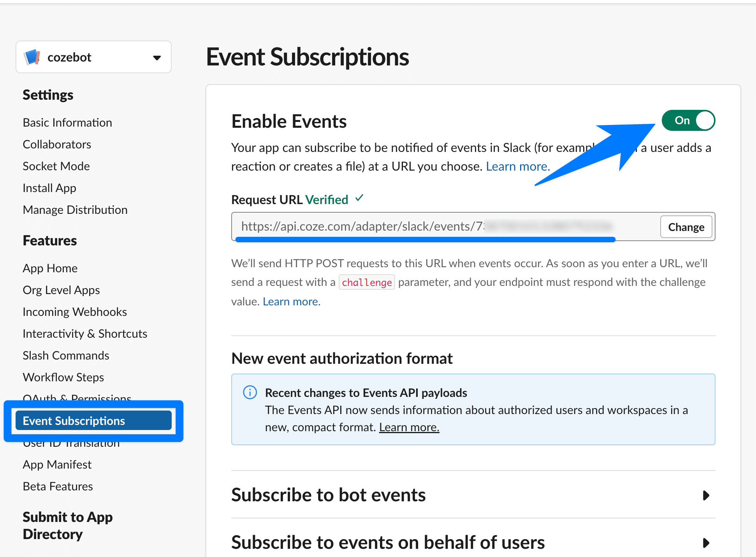The image size is (756, 557).
Task: Open Learn more link in Events API notice
Action: coord(409,427)
